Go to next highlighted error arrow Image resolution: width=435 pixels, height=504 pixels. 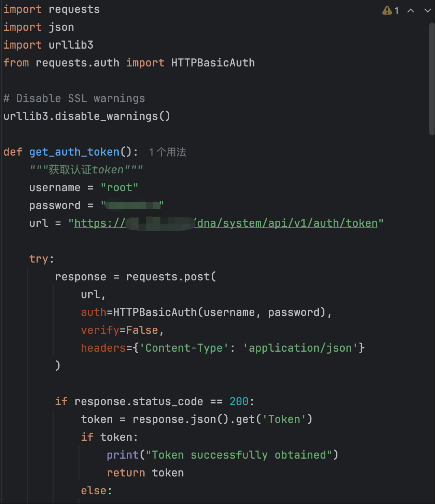pyautogui.click(x=428, y=11)
